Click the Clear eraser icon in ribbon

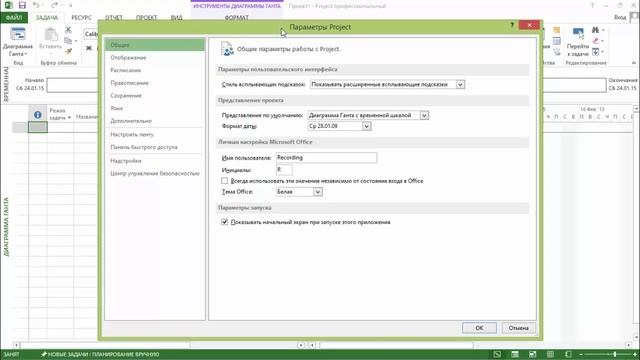[596, 40]
